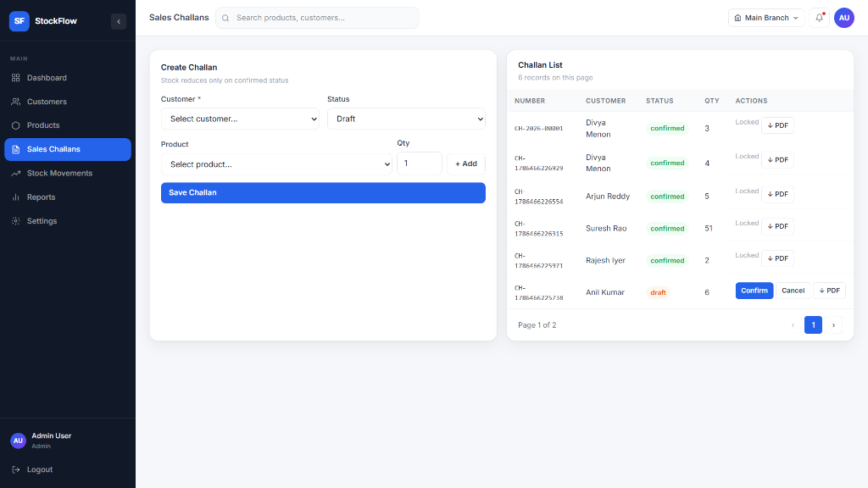Confirm Anil Kumar's draft challan
This screenshot has width=868, height=488.
point(754,291)
